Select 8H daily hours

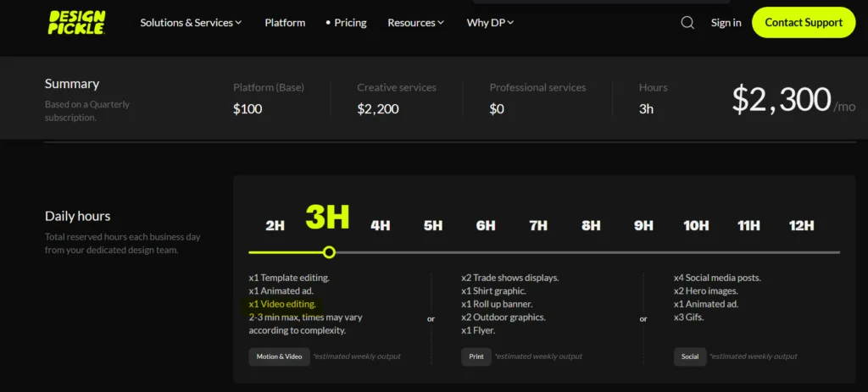point(591,225)
